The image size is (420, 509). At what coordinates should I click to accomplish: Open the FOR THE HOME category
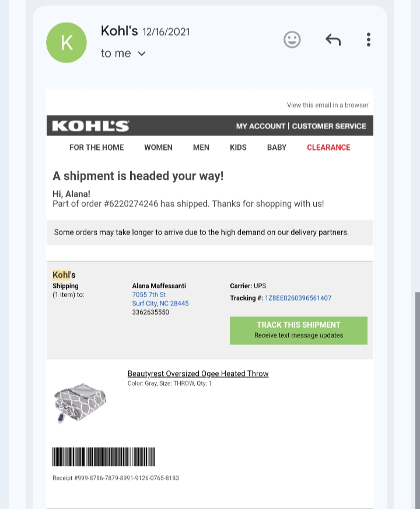pyautogui.click(x=97, y=147)
